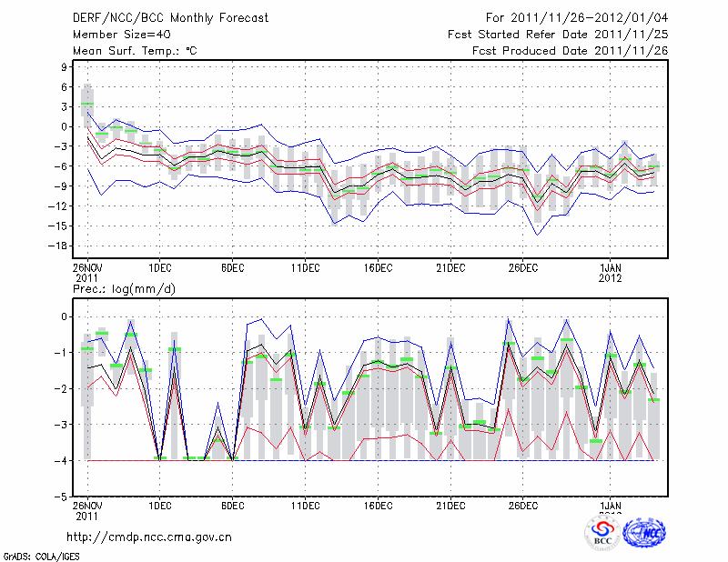Click 26NOV label under temperature chart
Image resolution: width=728 pixels, height=562 pixels.
pyautogui.click(x=87, y=267)
